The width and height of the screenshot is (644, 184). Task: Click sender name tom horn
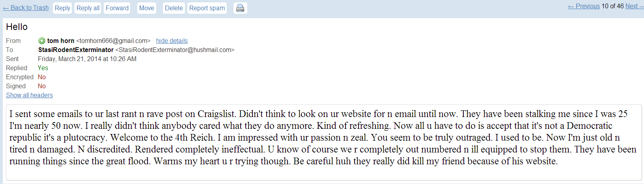tap(61, 41)
